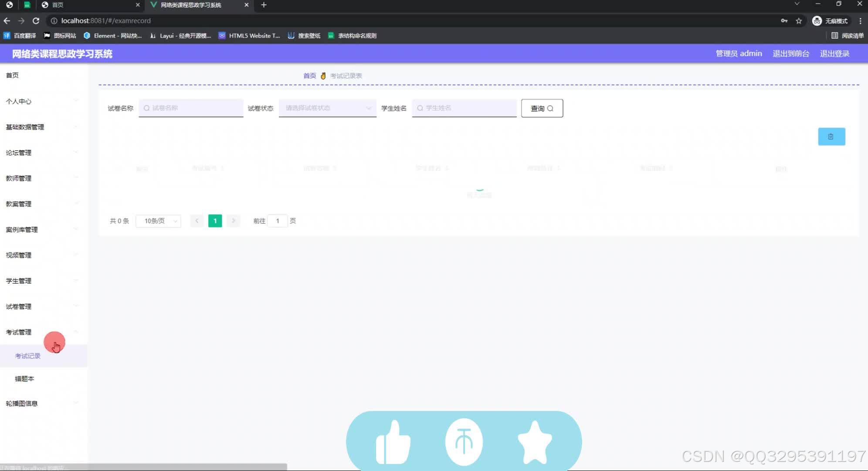Click browser back arrow
The image size is (868, 471).
tap(7, 21)
